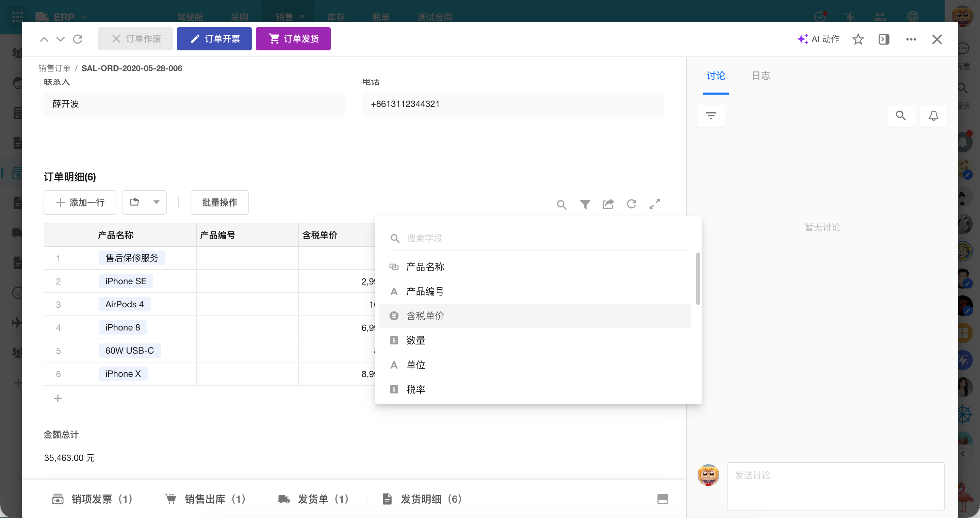
Task: Select 单位 field in dropdown list
Action: tap(535, 365)
